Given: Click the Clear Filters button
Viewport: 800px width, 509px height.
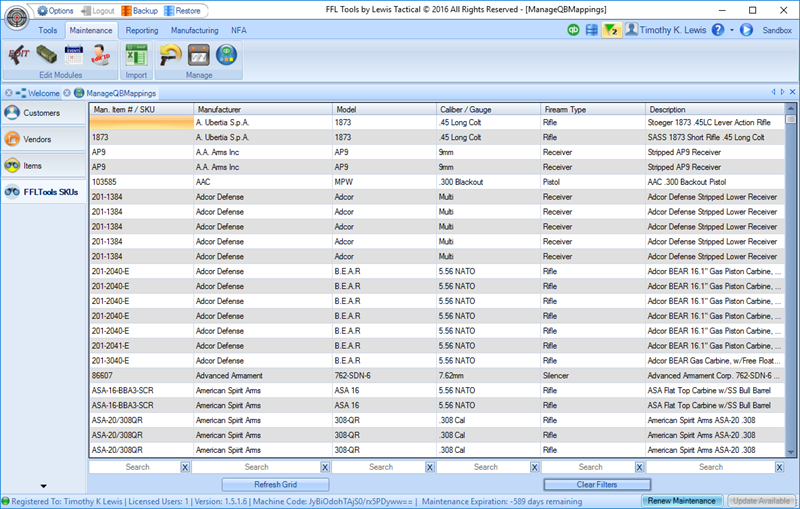Looking at the screenshot, I should (597, 485).
